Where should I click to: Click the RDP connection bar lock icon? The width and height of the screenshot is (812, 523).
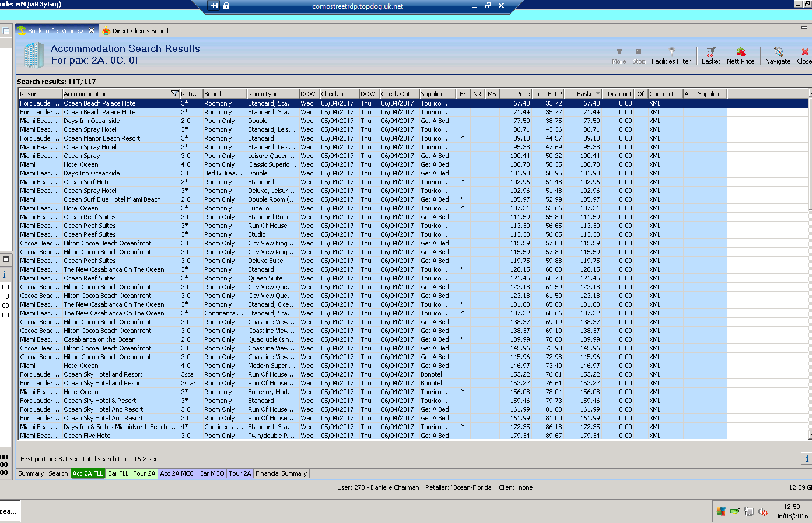(x=226, y=6)
